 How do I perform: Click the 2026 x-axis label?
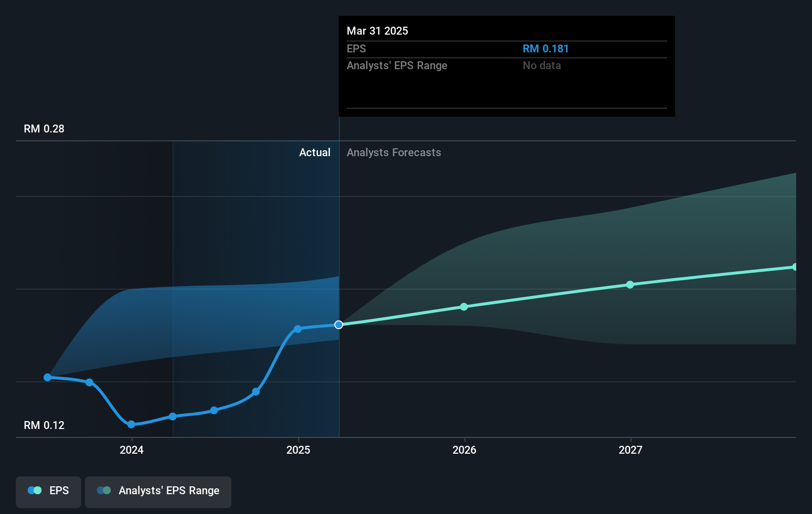pos(464,450)
